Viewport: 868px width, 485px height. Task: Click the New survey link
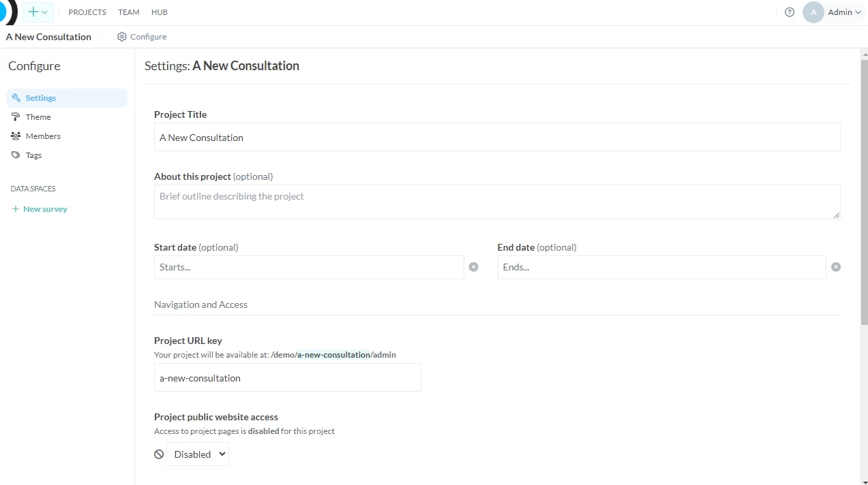coord(45,209)
